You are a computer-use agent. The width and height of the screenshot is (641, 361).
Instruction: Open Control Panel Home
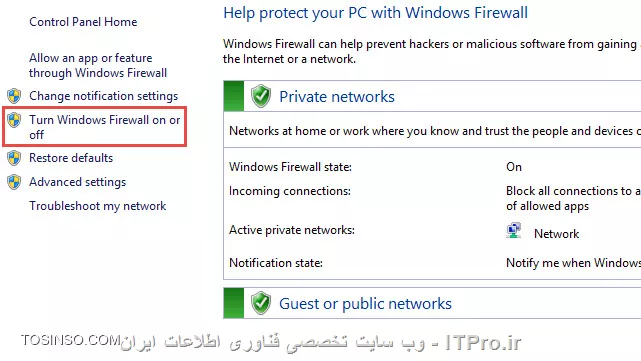[83, 22]
